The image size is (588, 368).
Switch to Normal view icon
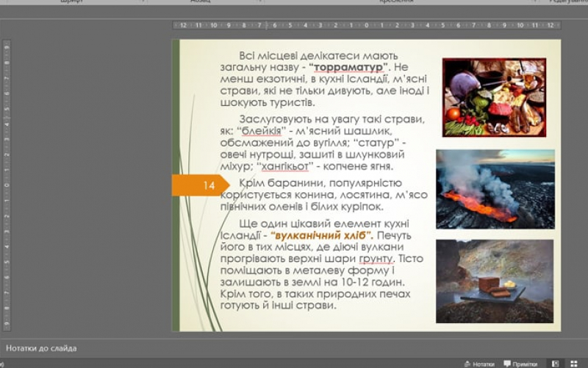(x=556, y=364)
